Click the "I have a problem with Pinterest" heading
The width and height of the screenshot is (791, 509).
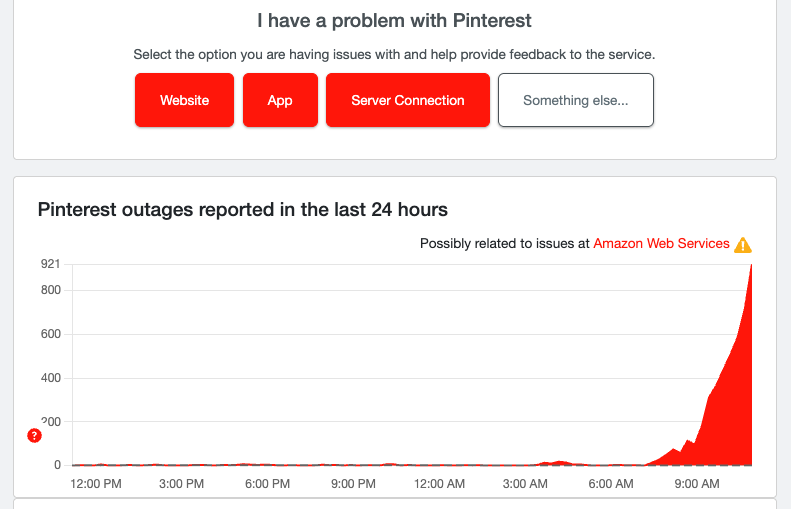(x=394, y=19)
